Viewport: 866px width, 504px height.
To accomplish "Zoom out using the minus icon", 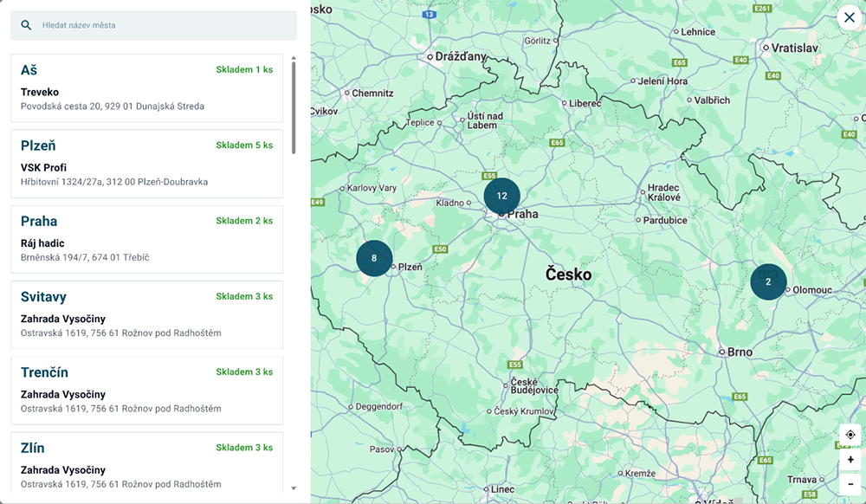I will coord(851,483).
